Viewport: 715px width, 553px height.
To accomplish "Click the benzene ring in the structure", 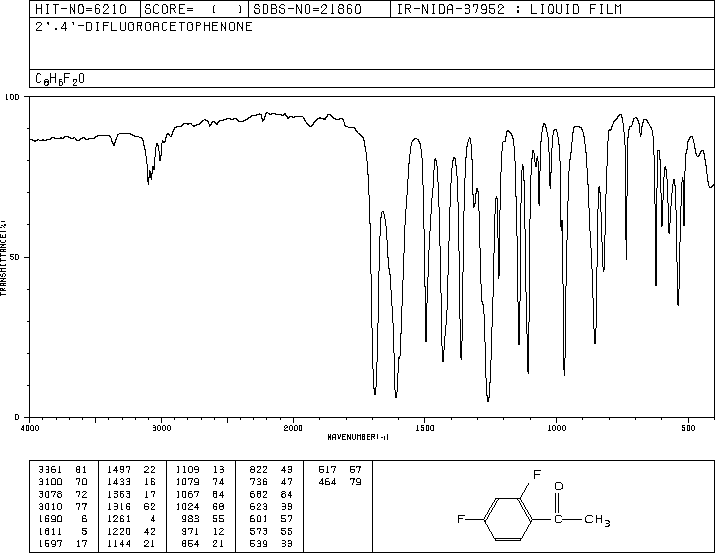I will (508, 519).
